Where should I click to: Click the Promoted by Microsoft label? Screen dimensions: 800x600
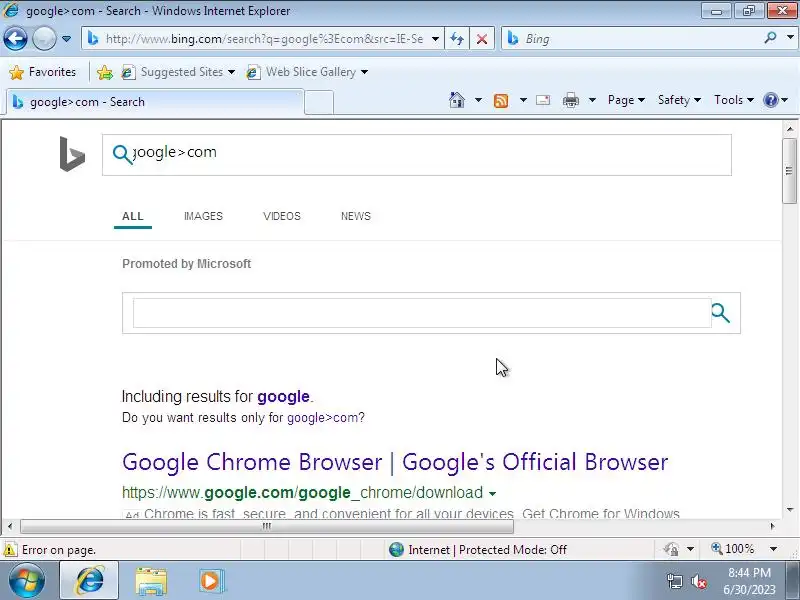pyautogui.click(x=187, y=264)
